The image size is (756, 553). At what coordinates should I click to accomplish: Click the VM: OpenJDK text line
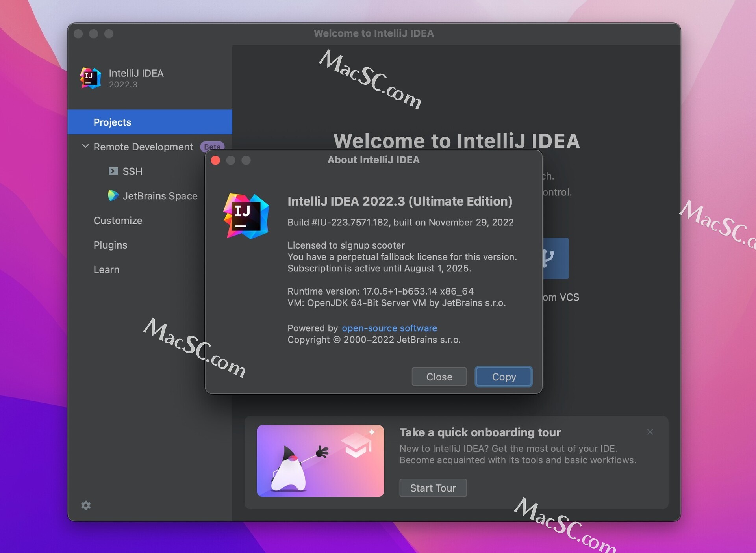397,303
